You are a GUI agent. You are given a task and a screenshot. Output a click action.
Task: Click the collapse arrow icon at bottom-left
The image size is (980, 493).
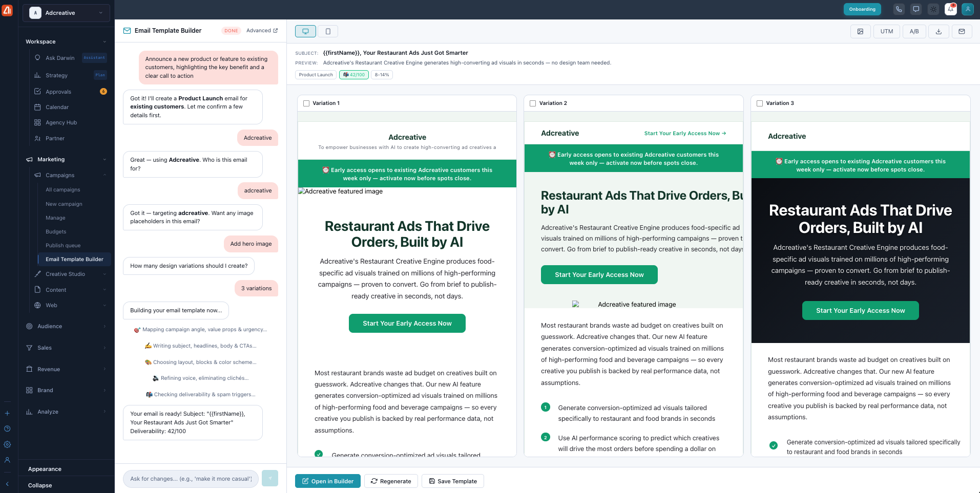click(7, 484)
